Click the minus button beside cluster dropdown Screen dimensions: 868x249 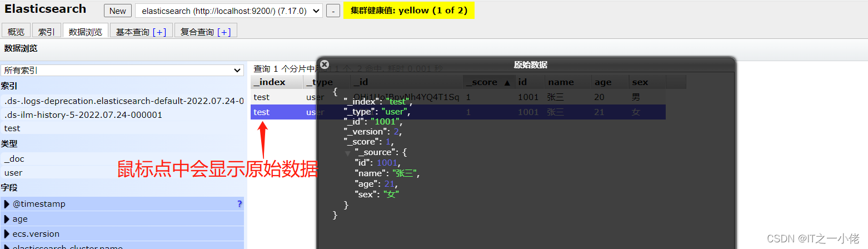[333, 11]
